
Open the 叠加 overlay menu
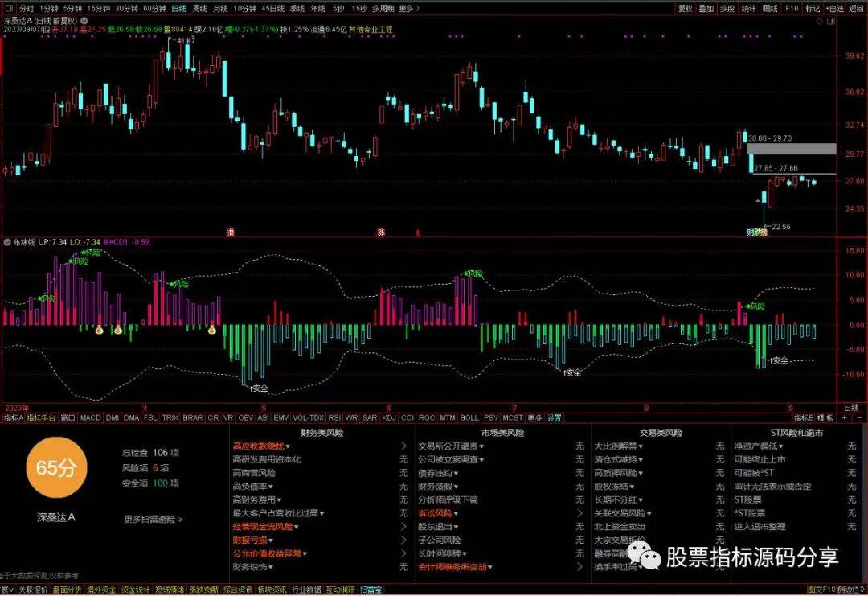[706, 8]
